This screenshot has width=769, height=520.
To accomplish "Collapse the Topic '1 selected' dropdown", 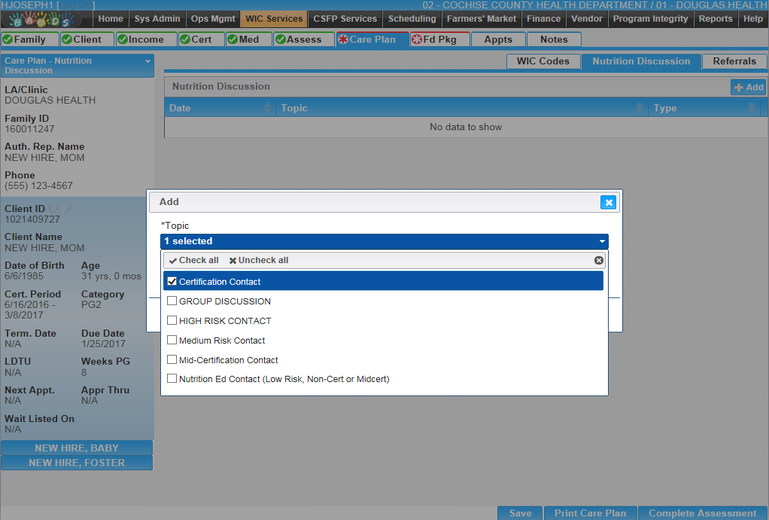I will coord(602,241).
